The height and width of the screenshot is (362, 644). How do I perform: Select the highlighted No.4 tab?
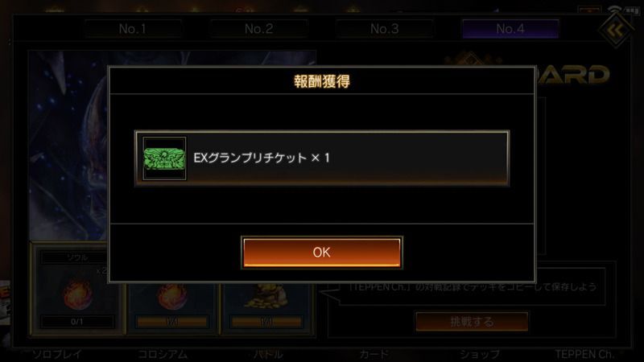pos(510,29)
